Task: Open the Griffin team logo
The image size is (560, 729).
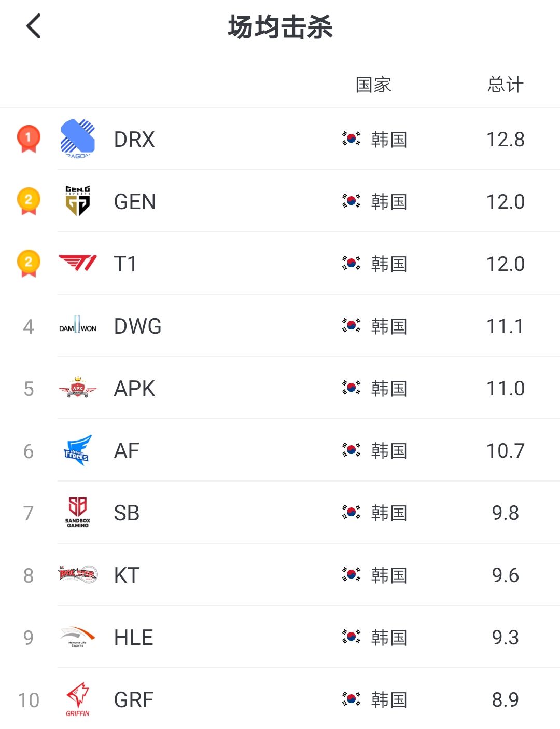Action: tap(78, 699)
